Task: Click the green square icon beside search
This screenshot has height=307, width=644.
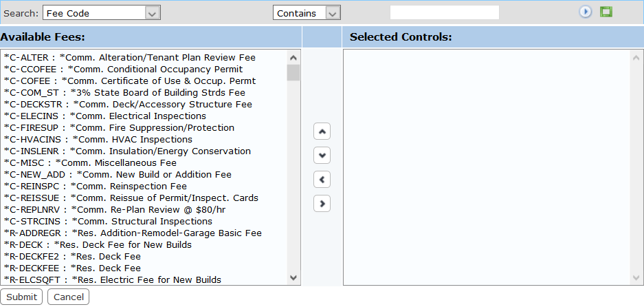Action: [x=606, y=12]
